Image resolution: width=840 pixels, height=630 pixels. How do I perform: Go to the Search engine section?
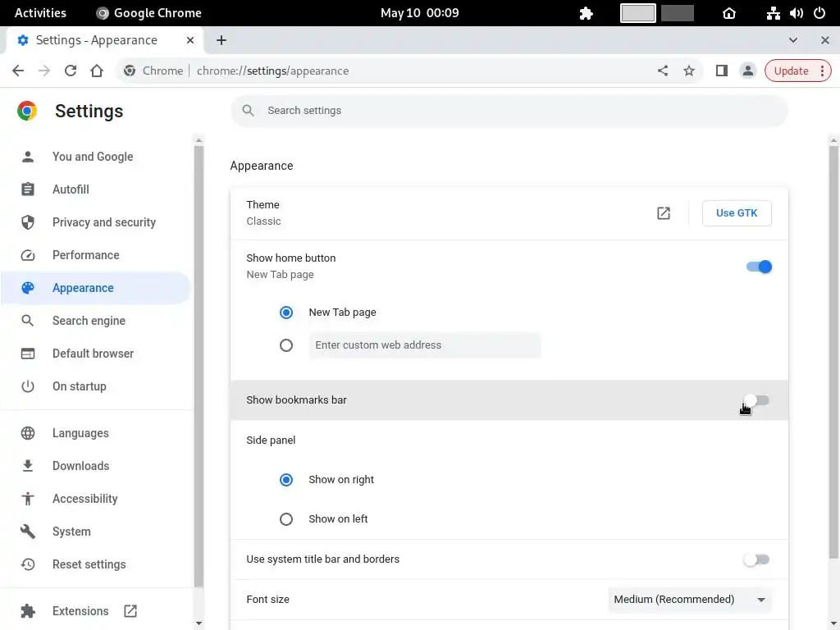[89, 321]
